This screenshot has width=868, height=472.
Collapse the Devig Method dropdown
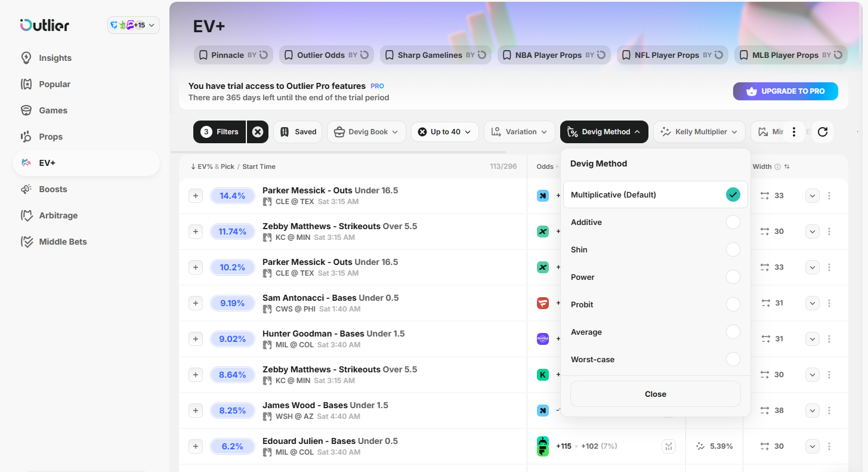pos(604,132)
